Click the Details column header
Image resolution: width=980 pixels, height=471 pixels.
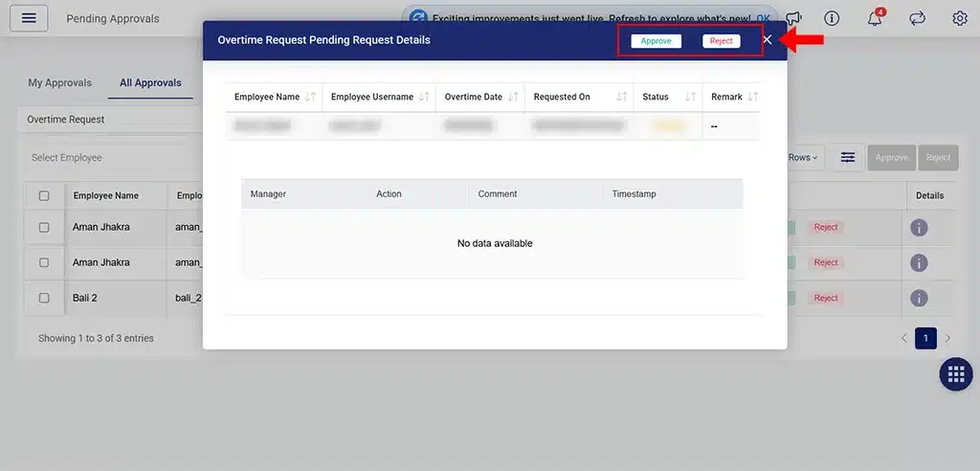[930, 196]
